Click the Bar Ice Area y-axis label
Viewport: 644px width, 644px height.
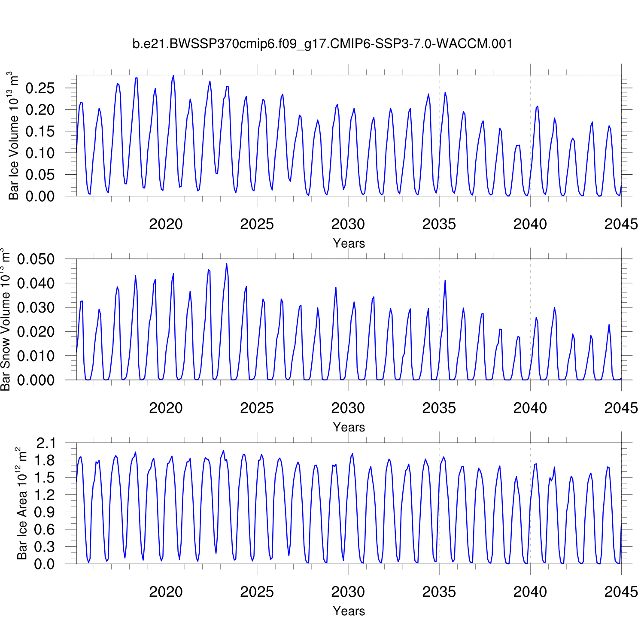click(x=22, y=503)
